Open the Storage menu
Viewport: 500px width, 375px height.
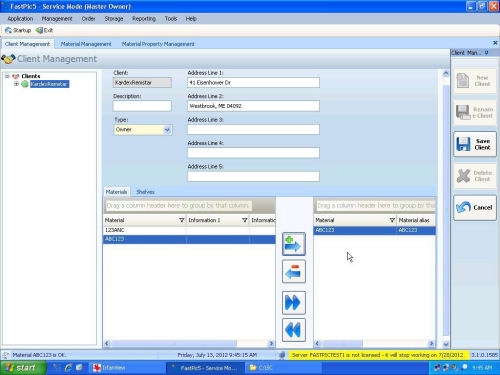[x=114, y=19]
